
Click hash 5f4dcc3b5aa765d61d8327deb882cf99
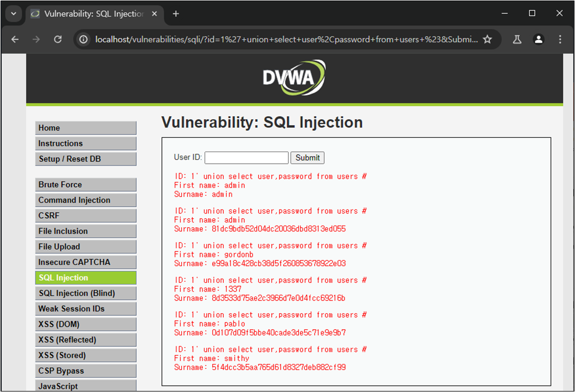[279, 367]
